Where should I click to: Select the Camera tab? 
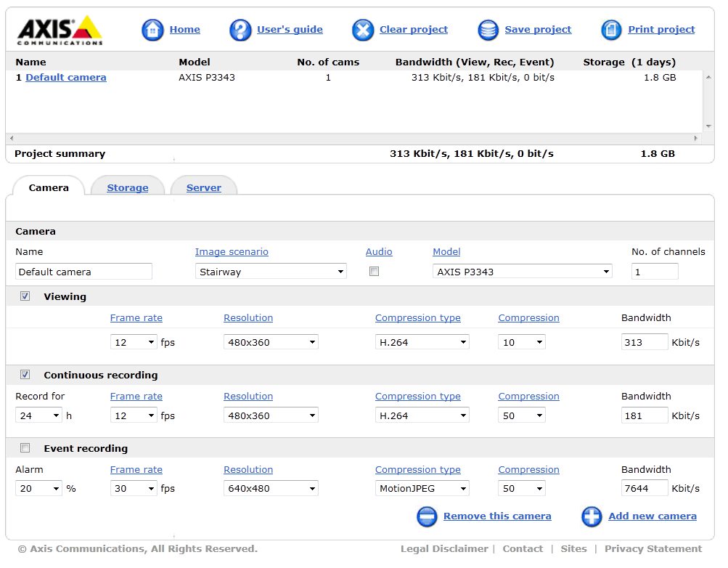(x=49, y=187)
